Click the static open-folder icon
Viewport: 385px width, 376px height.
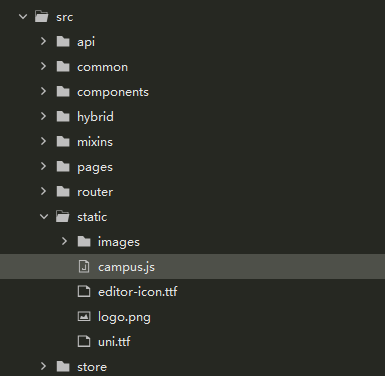pos(63,216)
